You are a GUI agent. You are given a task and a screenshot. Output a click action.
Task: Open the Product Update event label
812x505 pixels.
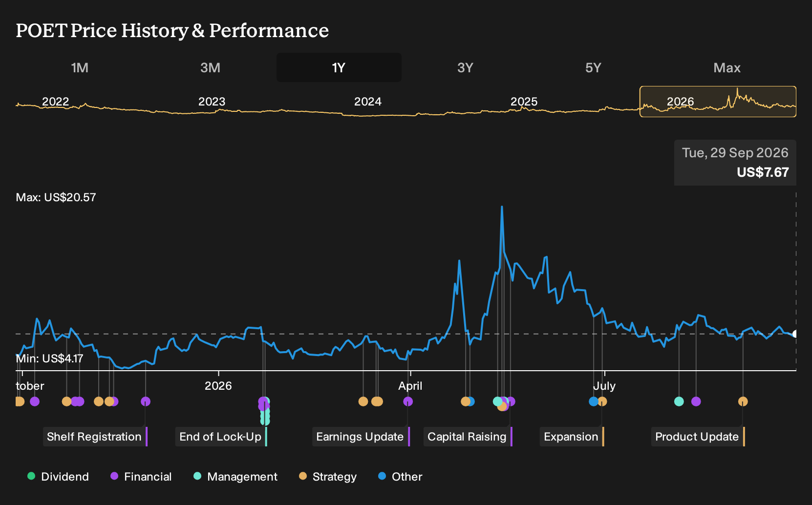pos(698,437)
